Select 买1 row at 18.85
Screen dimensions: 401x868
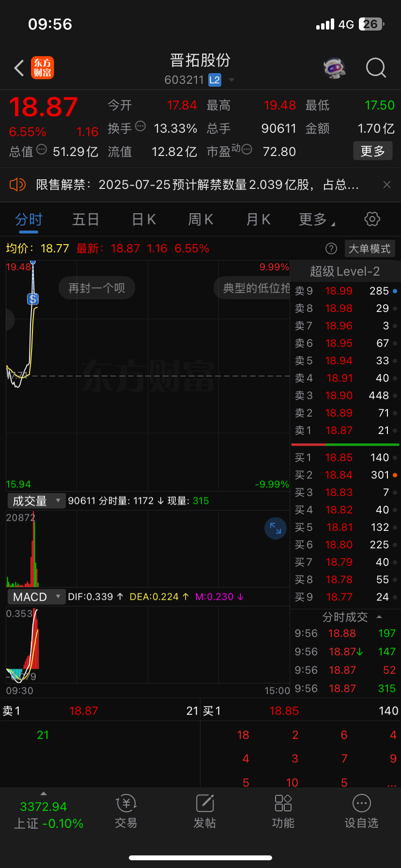pos(346,457)
